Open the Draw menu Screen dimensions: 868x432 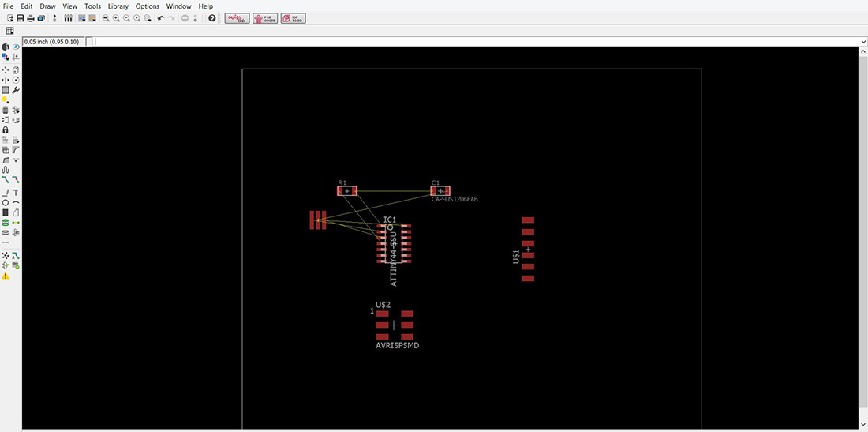tap(47, 6)
